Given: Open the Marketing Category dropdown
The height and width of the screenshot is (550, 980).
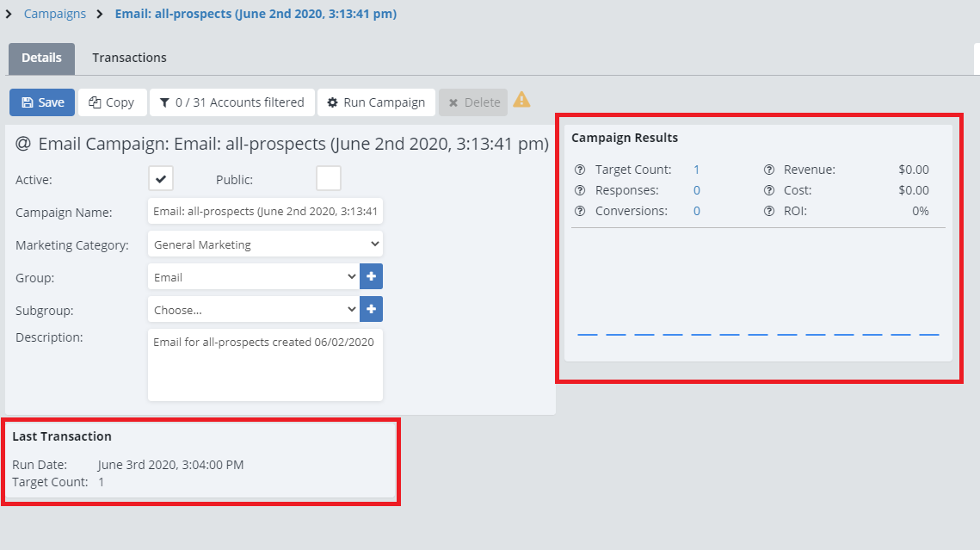Looking at the screenshot, I should pos(265,244).
